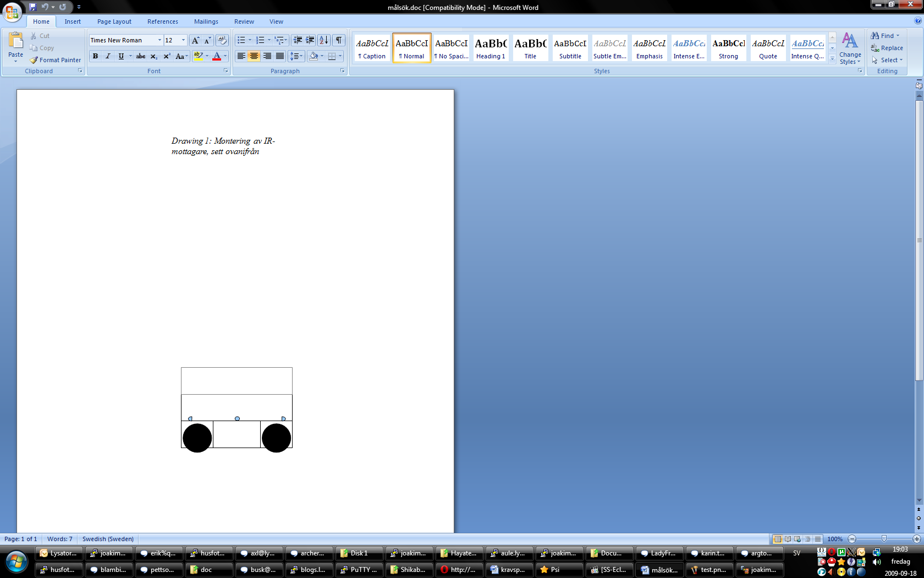
Task: Click the Swedish (Sweden) language indicator
Action: (x=108, y=539)
